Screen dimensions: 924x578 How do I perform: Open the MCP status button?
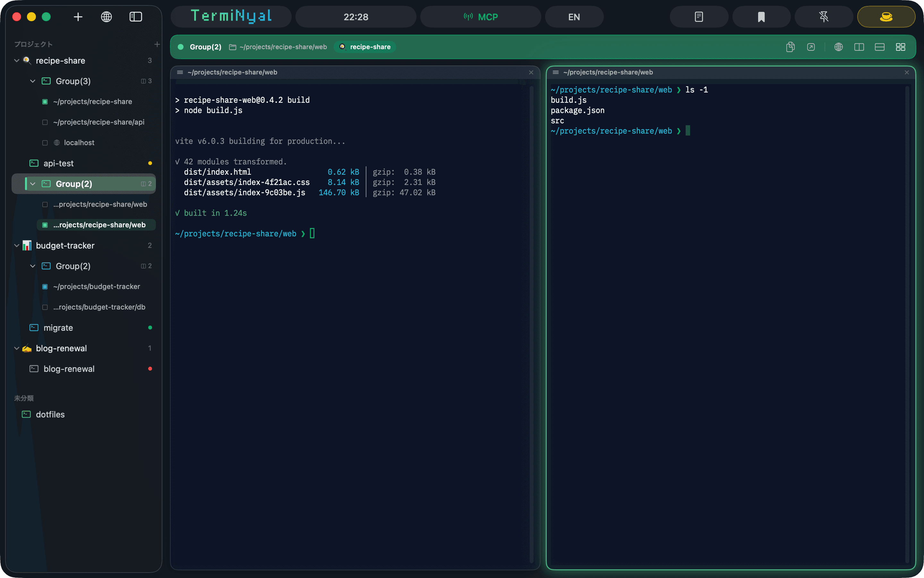(480, 17)
